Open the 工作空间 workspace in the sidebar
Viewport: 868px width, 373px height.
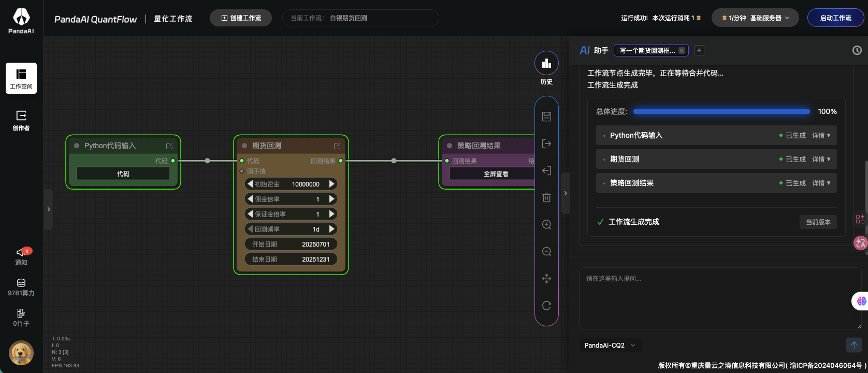tap(21, 78)
